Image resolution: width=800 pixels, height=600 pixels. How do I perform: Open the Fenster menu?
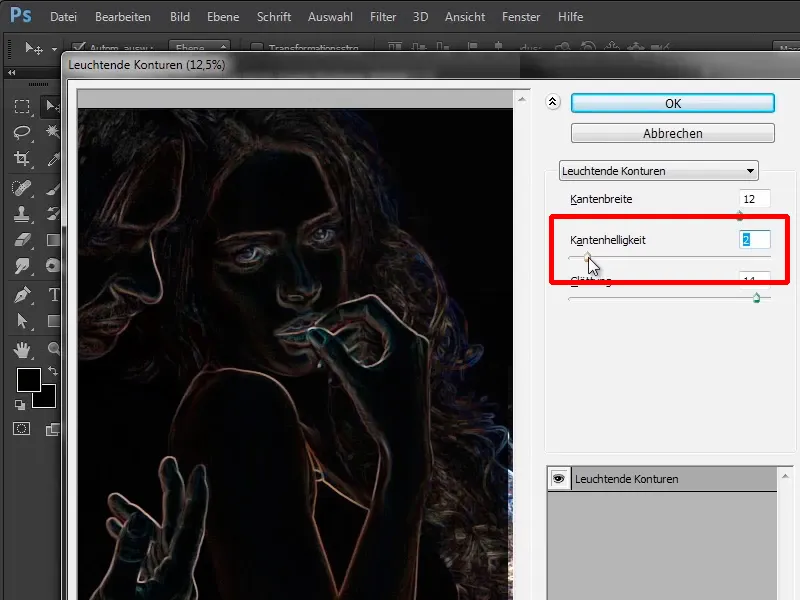tap(521, 17)
